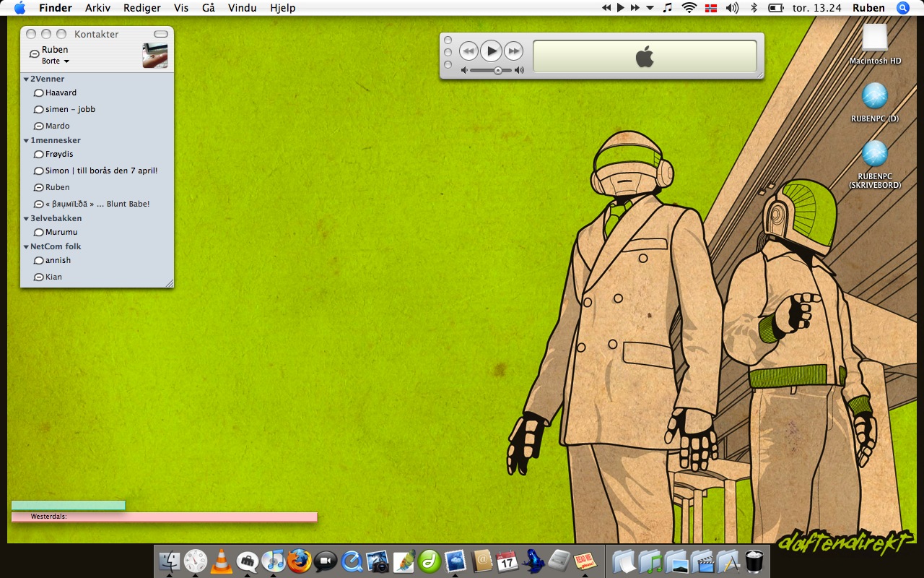
Task: Open Mail stamp icon in Dock
Action: (x=456, y=561)
